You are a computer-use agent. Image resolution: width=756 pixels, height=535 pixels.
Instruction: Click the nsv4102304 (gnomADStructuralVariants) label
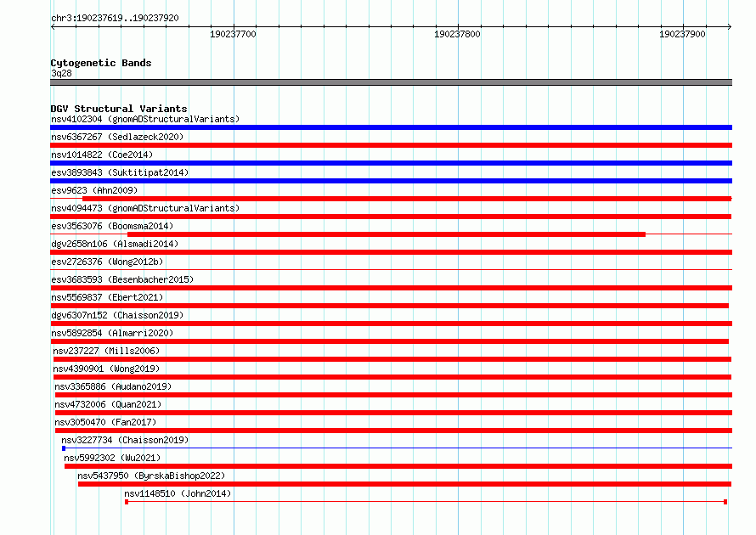pyautogui.click(x=145, y=119)
